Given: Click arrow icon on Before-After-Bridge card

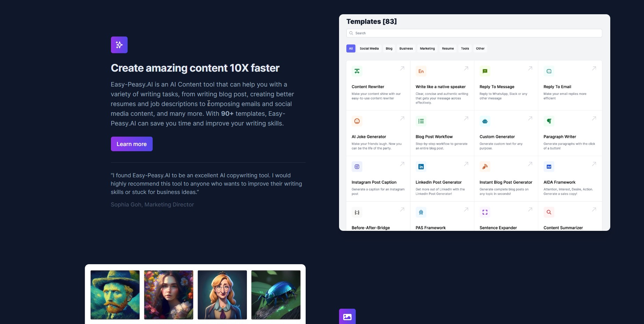Looking at the screenshot, I should (x=402, y=210).
